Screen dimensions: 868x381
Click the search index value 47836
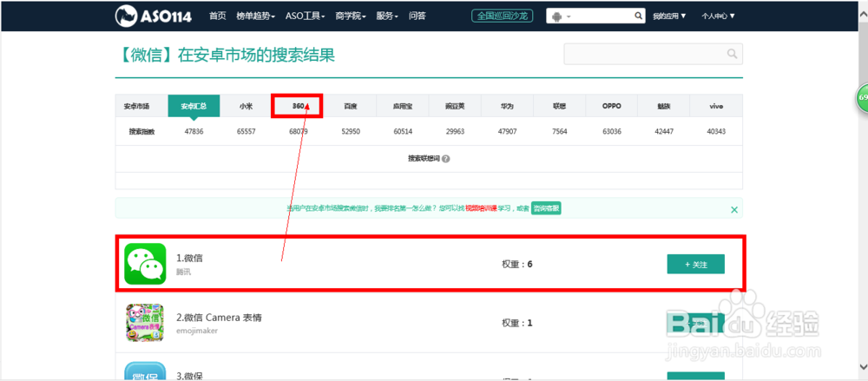pyautogui.click(x=194, y=132)
